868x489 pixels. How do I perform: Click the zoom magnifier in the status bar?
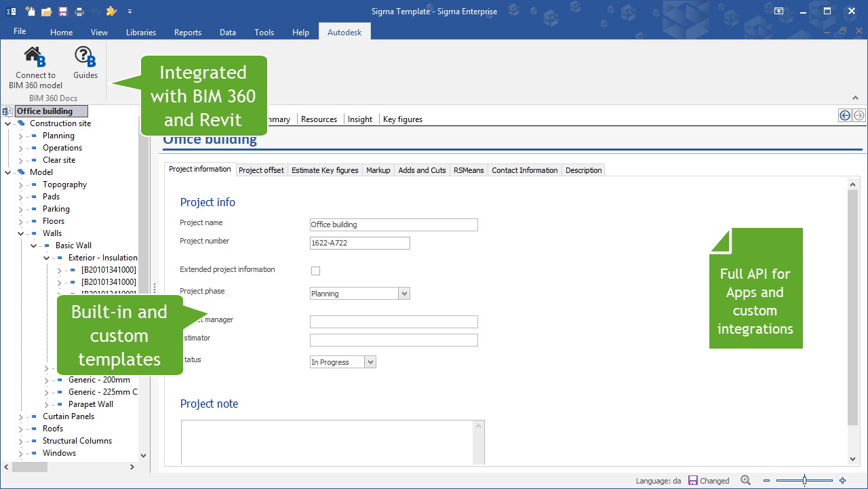tap(746, 480)
